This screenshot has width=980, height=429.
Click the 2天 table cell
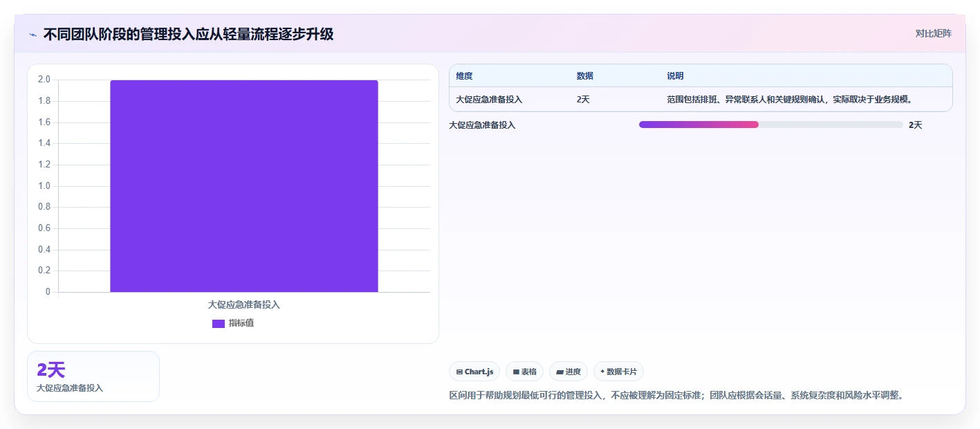tap(583, 100)
